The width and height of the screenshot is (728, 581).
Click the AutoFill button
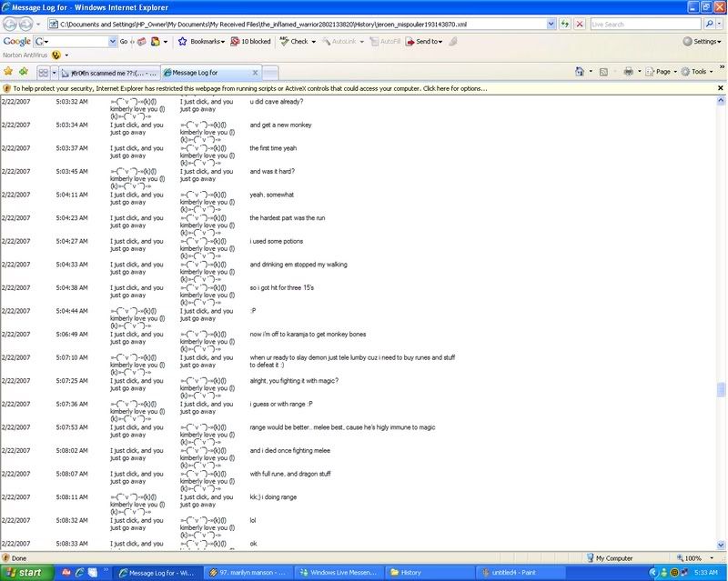click(385, 41)
